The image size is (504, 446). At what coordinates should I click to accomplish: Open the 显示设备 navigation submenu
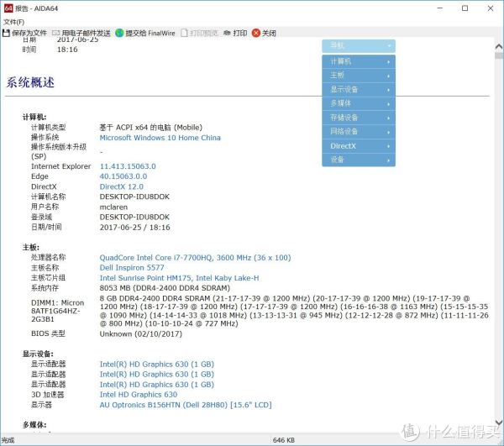click(x=359, y=89)
